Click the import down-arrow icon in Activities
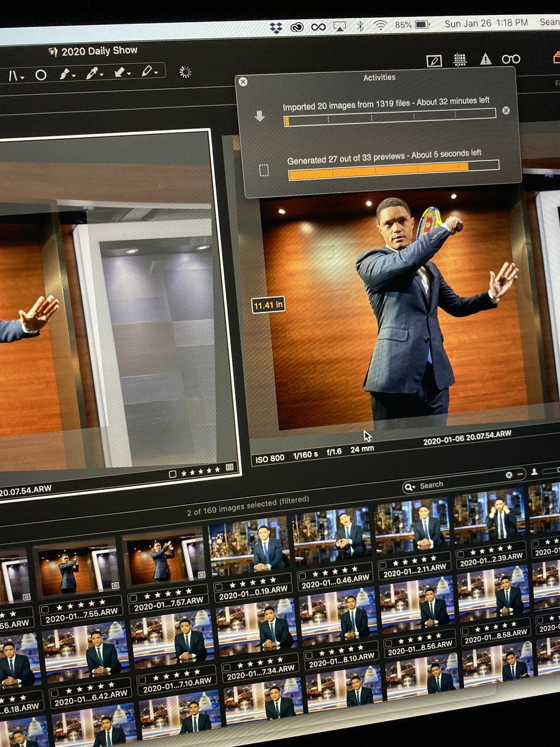The width and height of the screenshot is (560, 747). click(259, 116)
